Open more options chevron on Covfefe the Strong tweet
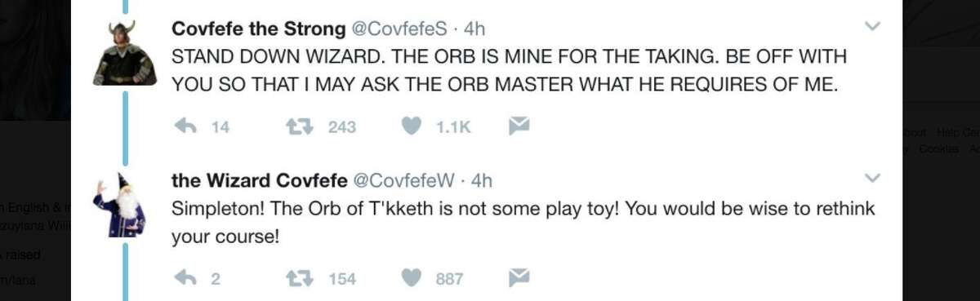 pos(872,27)
